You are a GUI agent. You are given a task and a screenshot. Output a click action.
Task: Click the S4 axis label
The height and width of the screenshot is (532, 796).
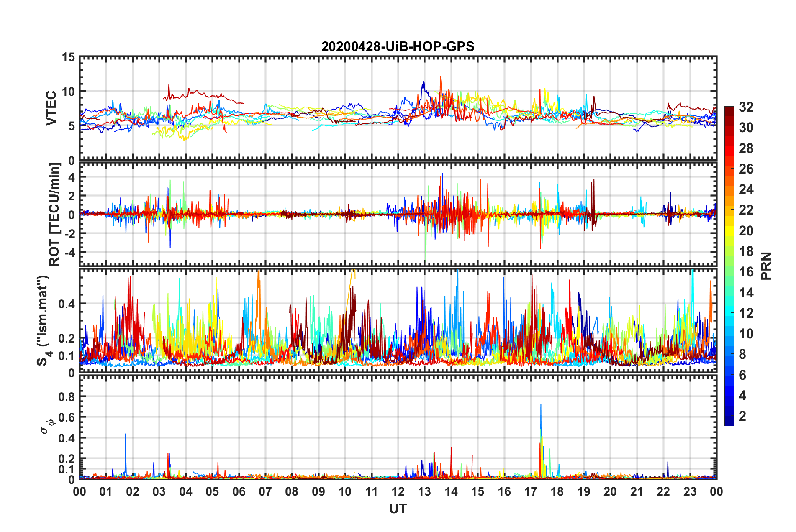44,320
